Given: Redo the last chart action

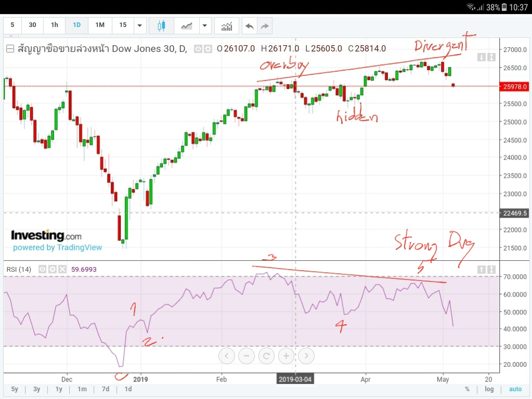Looking at the screenshot, I should [265, 26].
